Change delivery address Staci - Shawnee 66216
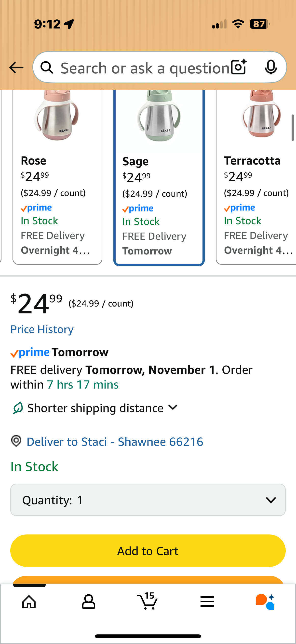The width and height of the screenshot is (296, 644). click(115, 442)
